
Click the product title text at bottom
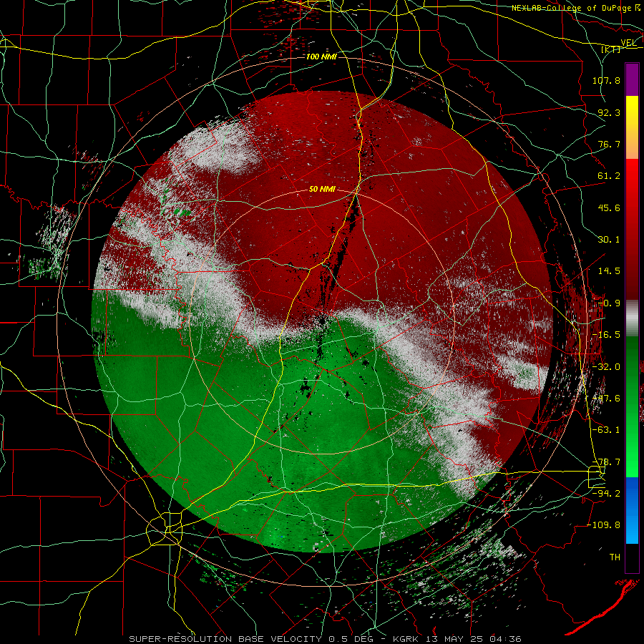[326, 639]
